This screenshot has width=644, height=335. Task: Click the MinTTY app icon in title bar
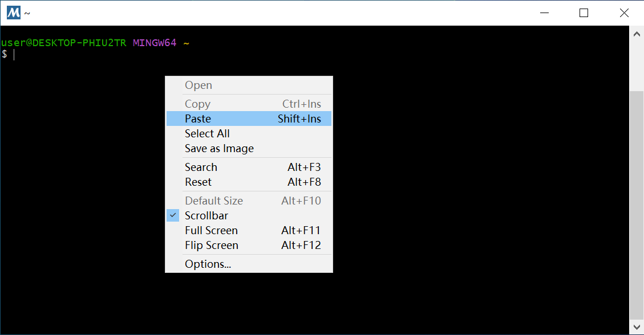coord(13,13)
